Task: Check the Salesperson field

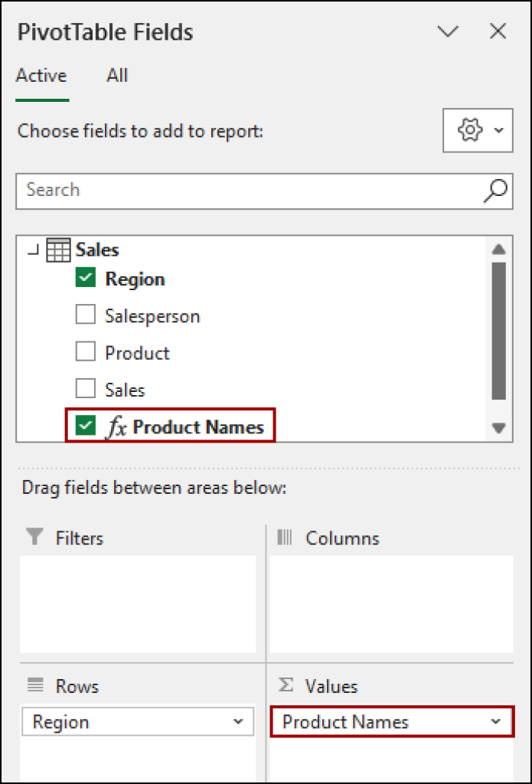Action: (x=86, y=315)
